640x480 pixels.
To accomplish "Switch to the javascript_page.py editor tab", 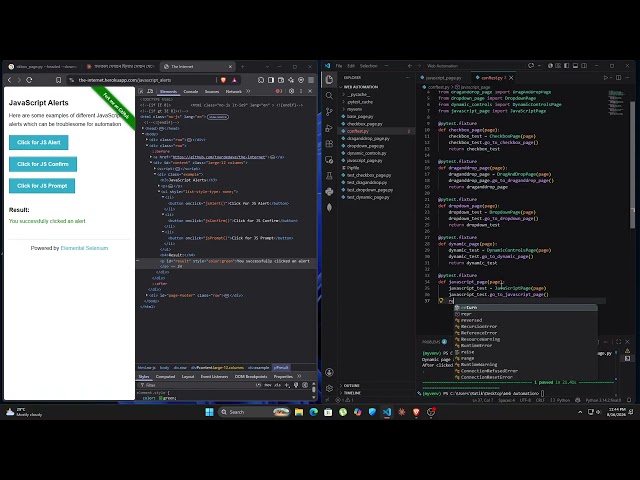I will (x=443, y=78).
